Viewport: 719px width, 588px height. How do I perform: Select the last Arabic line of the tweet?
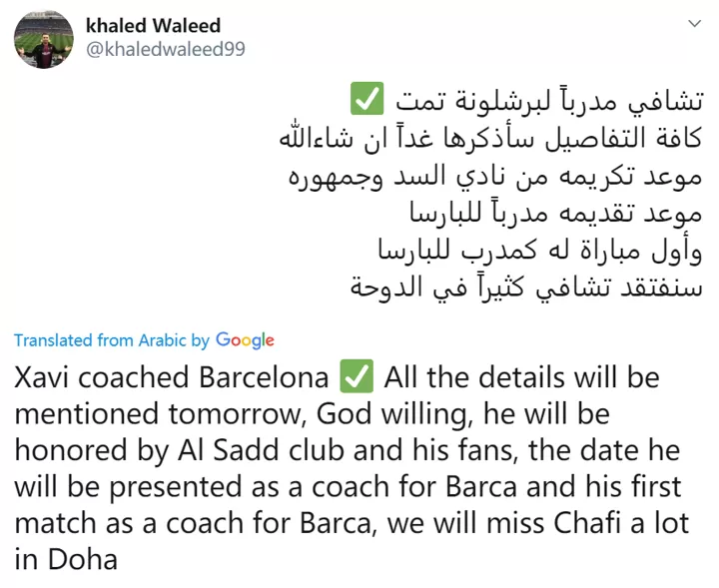click(526, 287)
